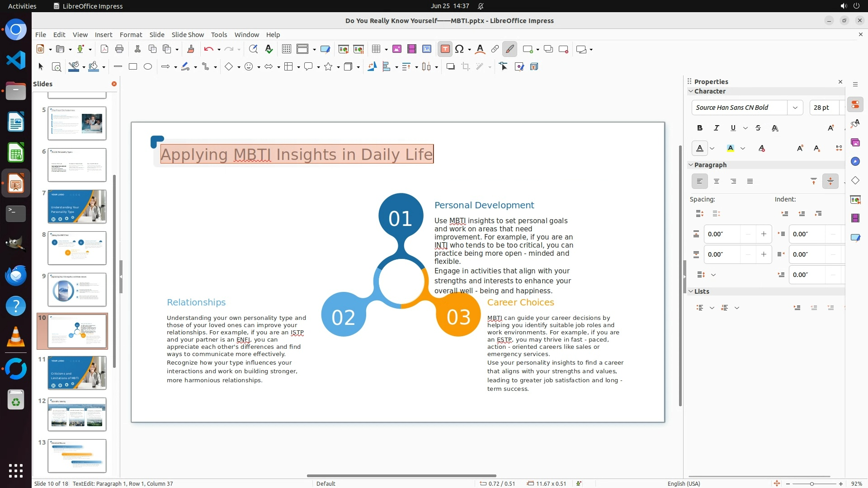
Task: Click the Display Grid icon
Action: coord(286,49)
